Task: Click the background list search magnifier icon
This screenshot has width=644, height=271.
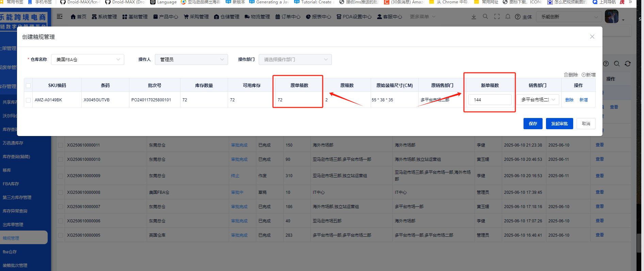Action: pyautogui.click(x=617, y=64)
